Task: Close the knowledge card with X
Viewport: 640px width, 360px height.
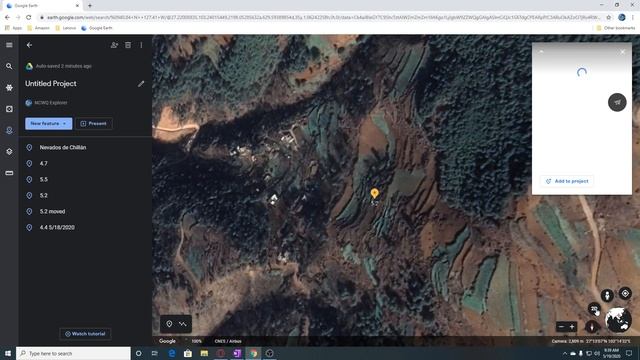Action: pyautogui.click(x=622, y=52)
